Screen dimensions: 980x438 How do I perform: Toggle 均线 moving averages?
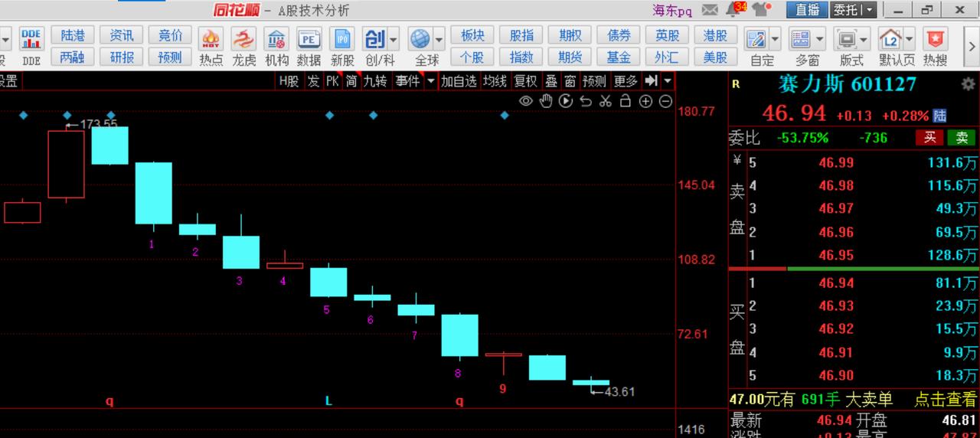[495, 81]
